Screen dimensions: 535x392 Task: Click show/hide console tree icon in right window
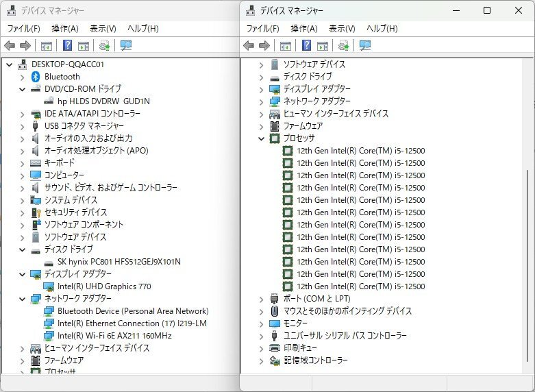click(x=286, y=45)
